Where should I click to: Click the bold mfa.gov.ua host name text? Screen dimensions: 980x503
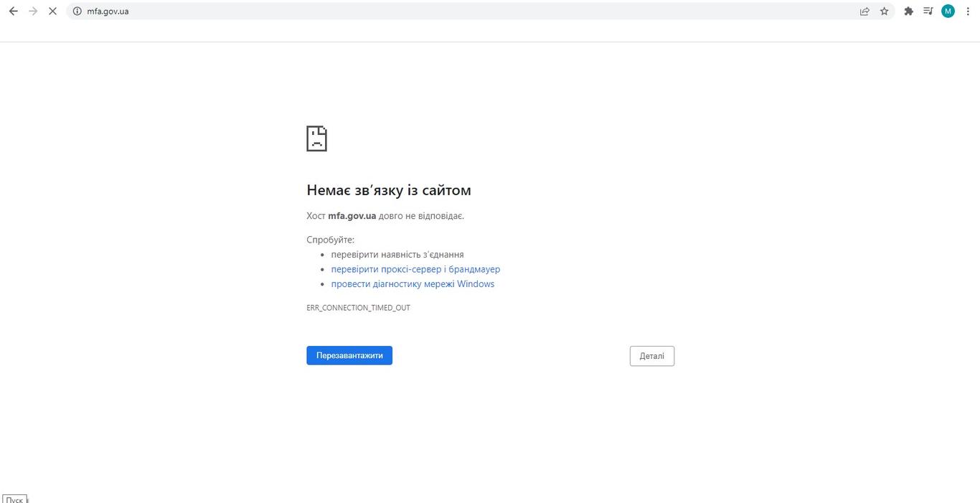(352, 216)
